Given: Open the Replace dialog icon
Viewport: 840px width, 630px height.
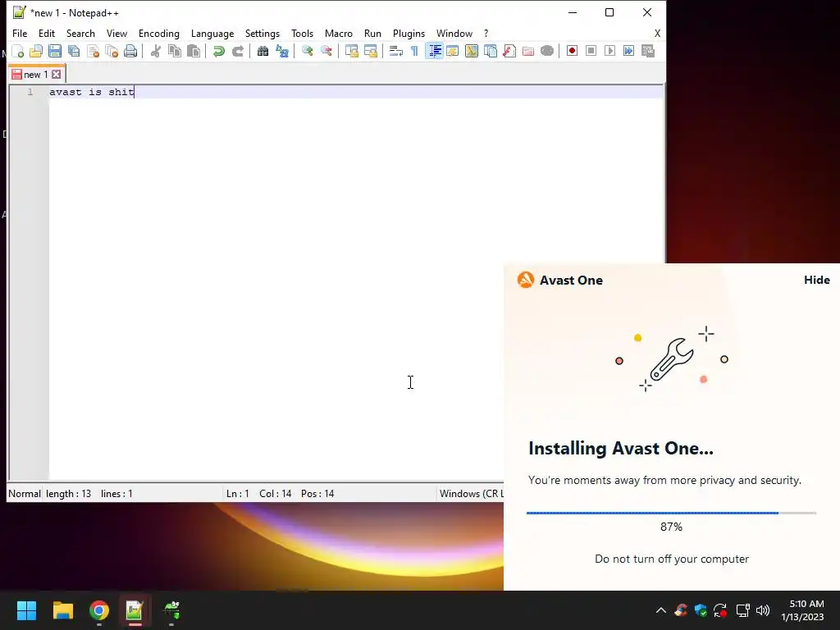Looking at the screenshot, I should coord(282,51).
